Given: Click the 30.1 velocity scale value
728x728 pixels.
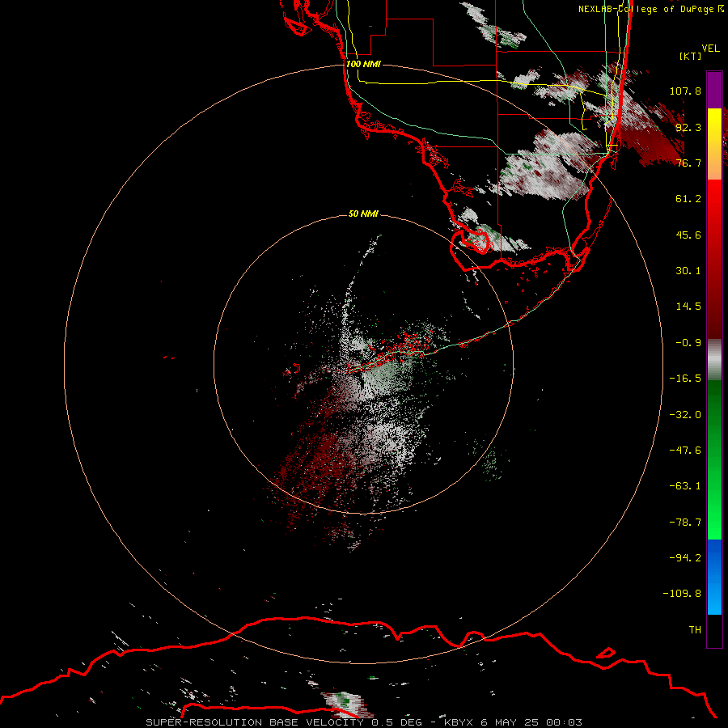Looking at the screenshot, I should pos(688,271).
